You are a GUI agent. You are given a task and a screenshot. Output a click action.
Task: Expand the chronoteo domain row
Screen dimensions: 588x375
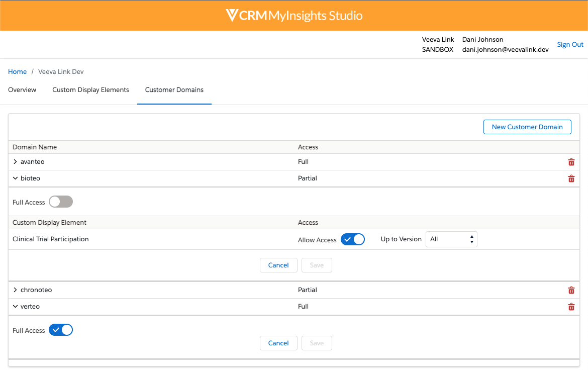(16, 290)
